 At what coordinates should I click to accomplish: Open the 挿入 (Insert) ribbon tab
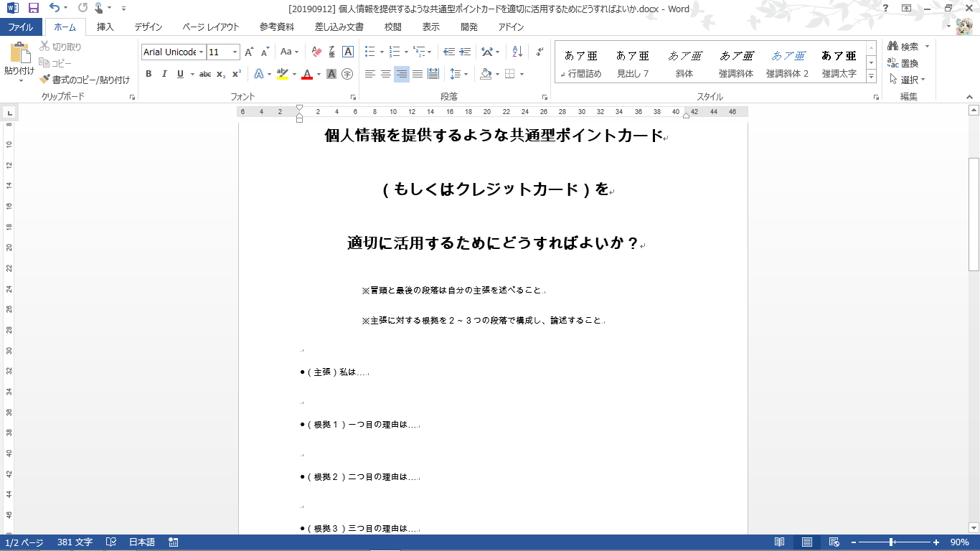105,27
